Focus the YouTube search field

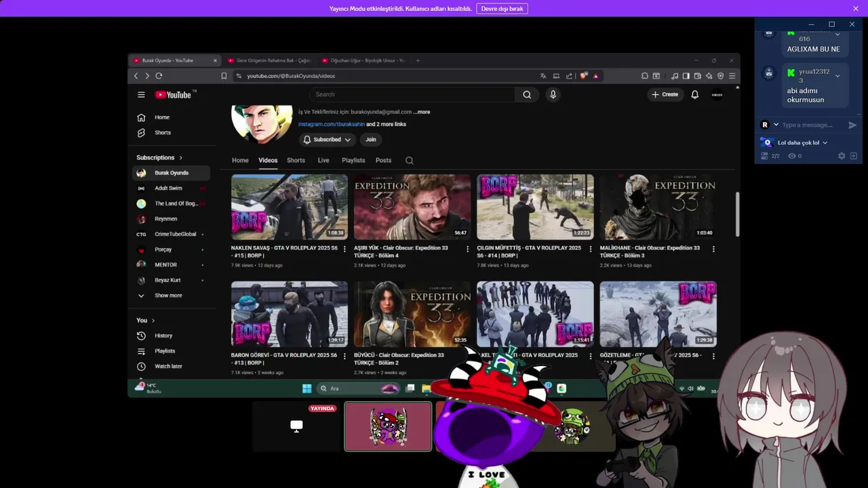click(412, 95)
